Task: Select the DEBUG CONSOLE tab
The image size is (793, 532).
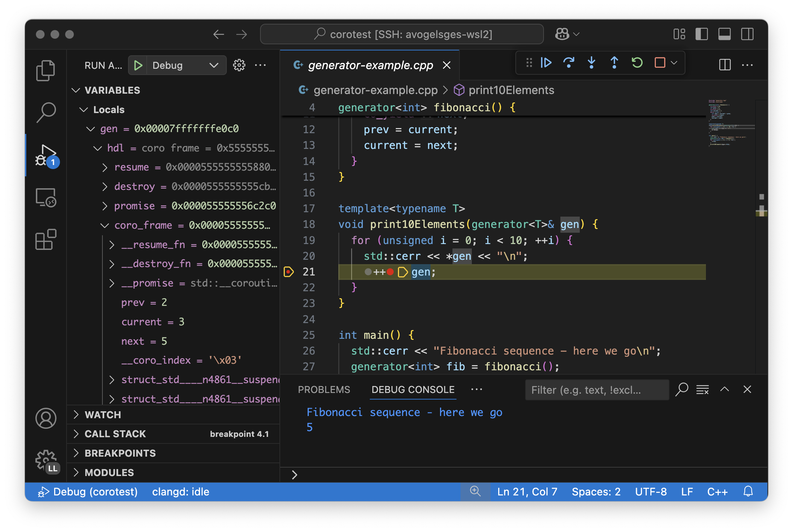Action: [x=413, y=389]
